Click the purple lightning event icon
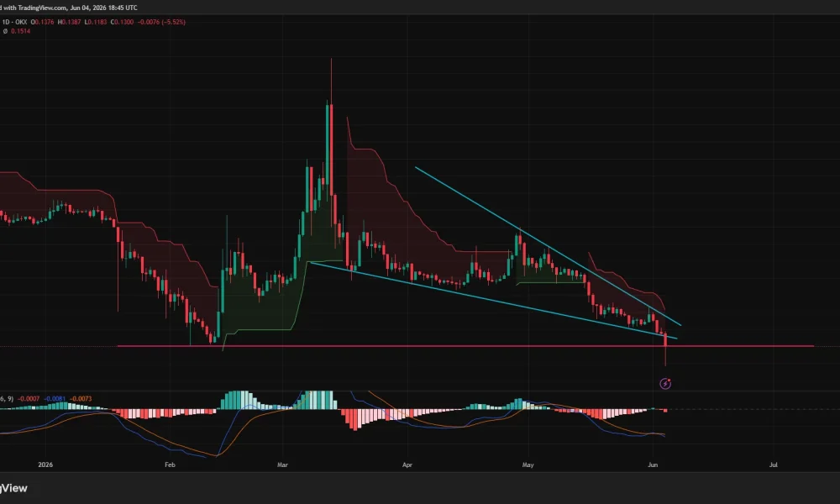 pos(664,384)
